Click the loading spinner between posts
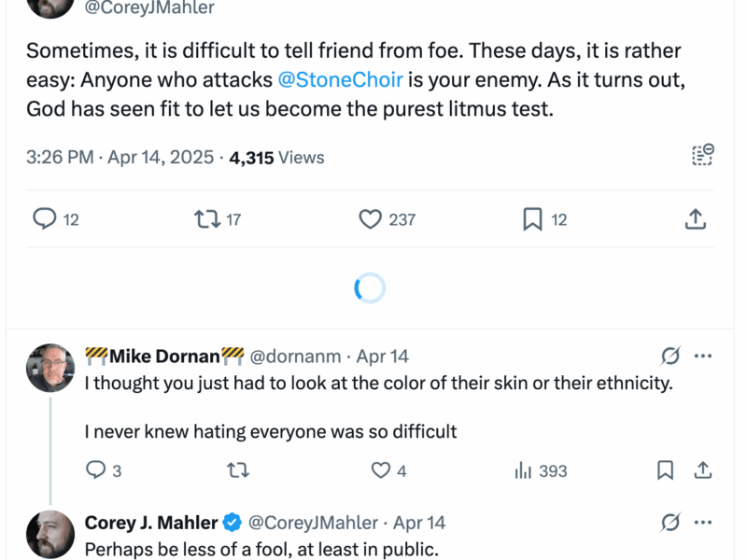747x560 pixels. [x=370, y=287]
